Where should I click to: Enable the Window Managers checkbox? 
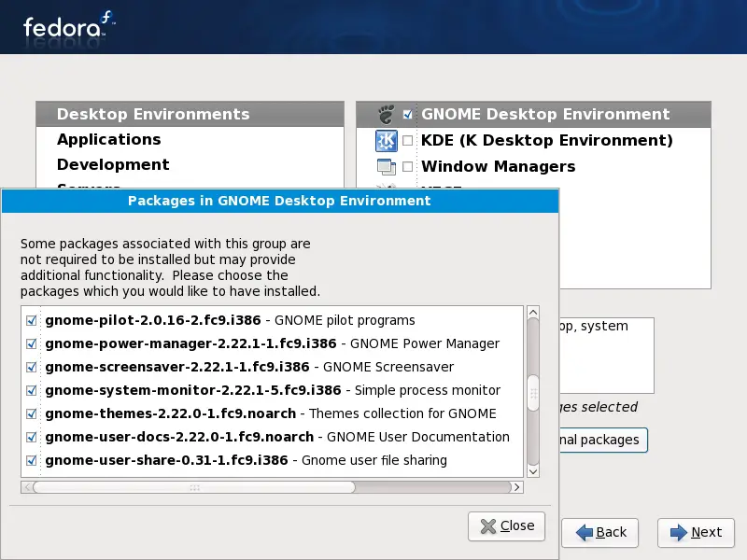[407, 167]
